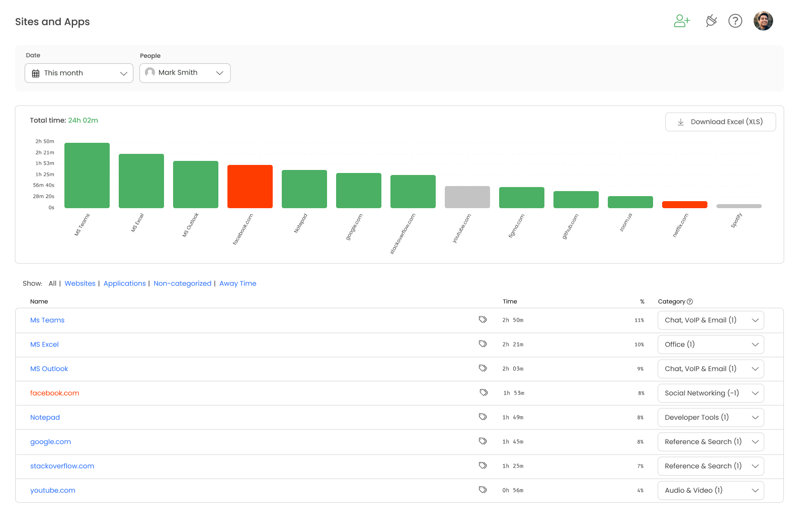799x532 pixels.
Task: Click the zoom.us chart bar
Action: (630, 202)
